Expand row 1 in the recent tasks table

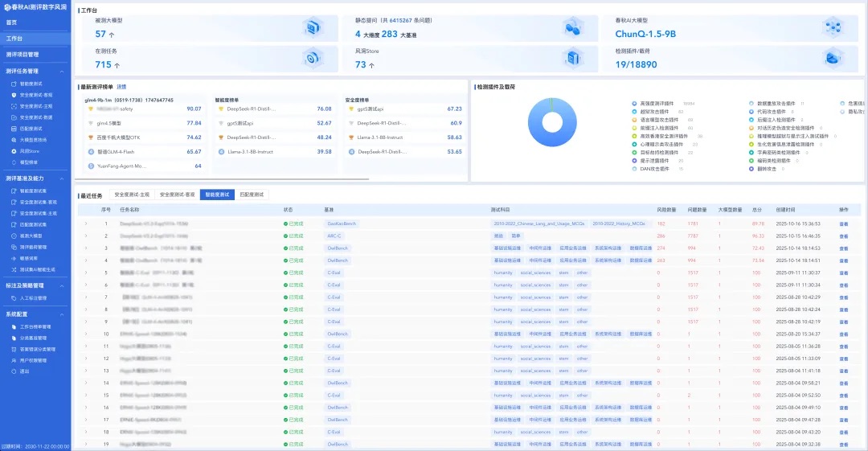[x=85, y=236]
